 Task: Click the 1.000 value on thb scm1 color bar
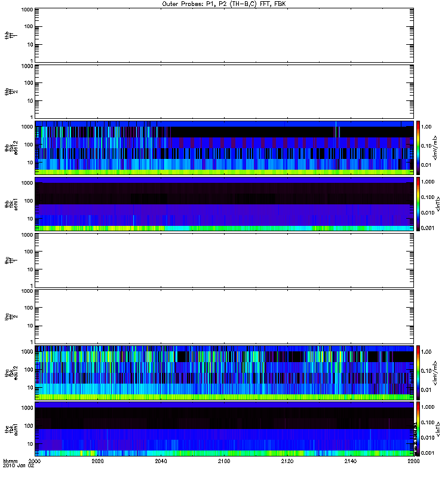pyautogui.click(x=428, y=182)
